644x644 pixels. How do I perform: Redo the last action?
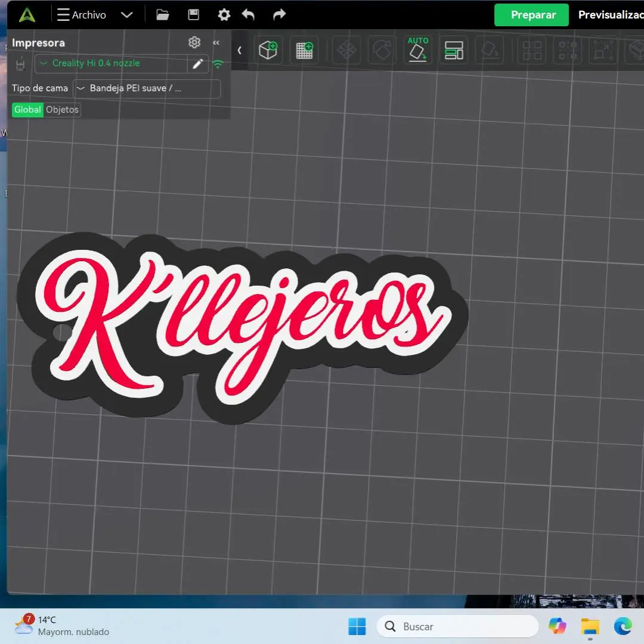[x=279, y=15]
